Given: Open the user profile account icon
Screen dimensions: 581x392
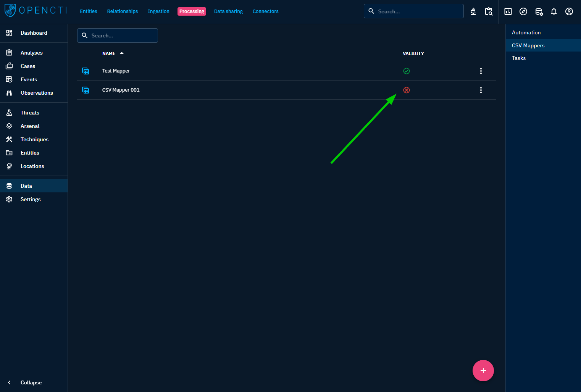Looking at the screenshot, I should [569, 11].
